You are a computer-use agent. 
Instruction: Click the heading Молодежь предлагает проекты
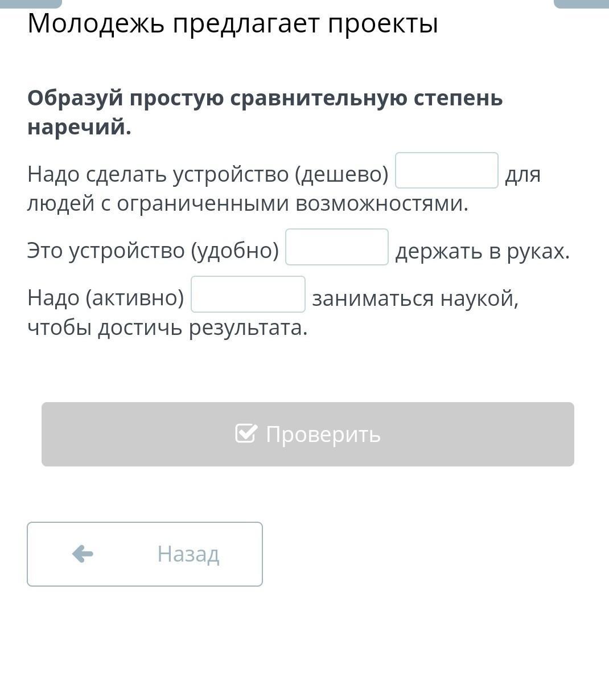pos(233,24)
